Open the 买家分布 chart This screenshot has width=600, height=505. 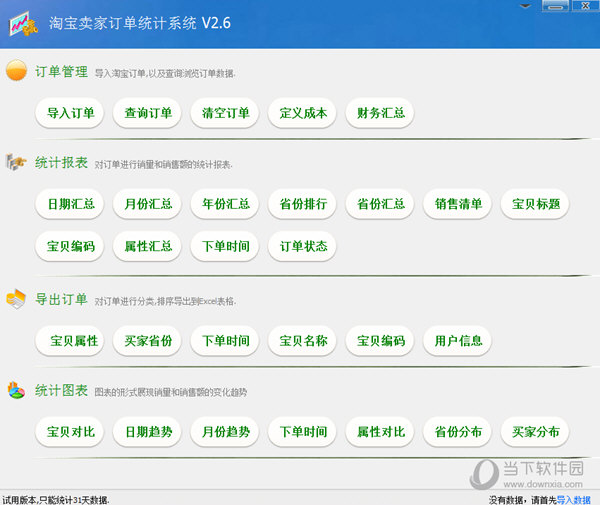click(x=535, y=432)
